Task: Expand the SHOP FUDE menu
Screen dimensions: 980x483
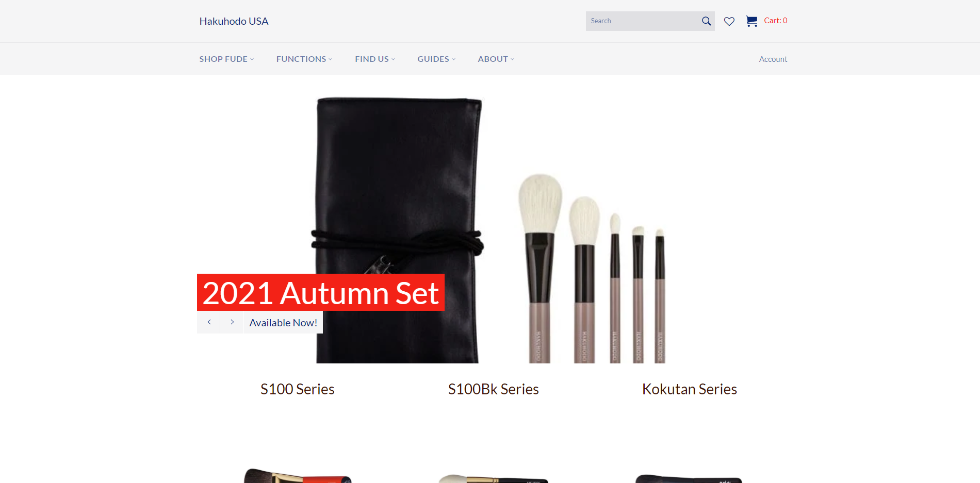Action: 226,59
